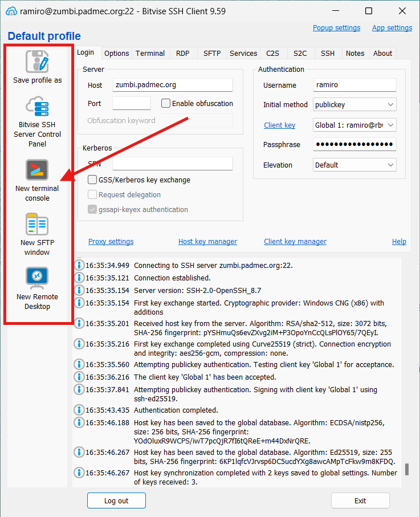Click info icon beside Ed25519 host key saved entry
This screenshot has width=420, height=517.
(79, 452)
